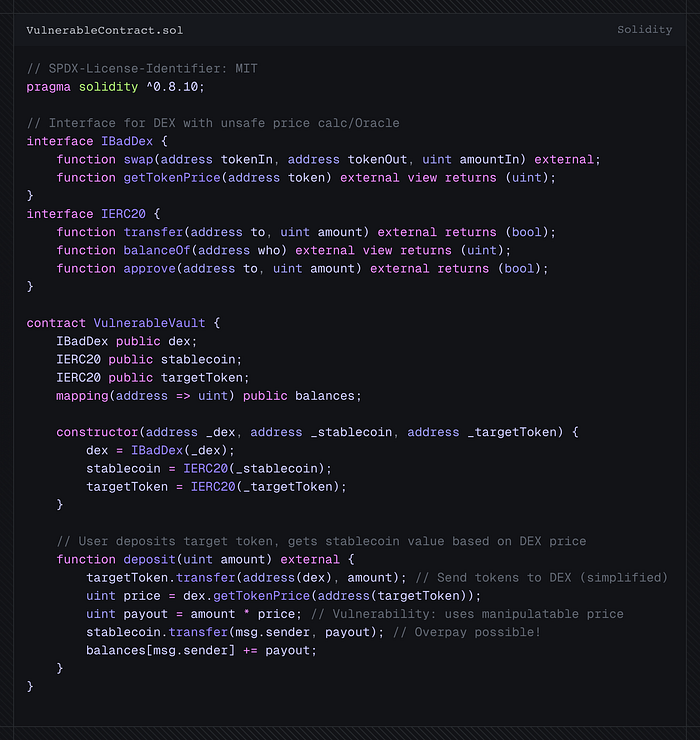Click the 'Overpay possible!' comment
700x740 pixels.
click(467, 632)
